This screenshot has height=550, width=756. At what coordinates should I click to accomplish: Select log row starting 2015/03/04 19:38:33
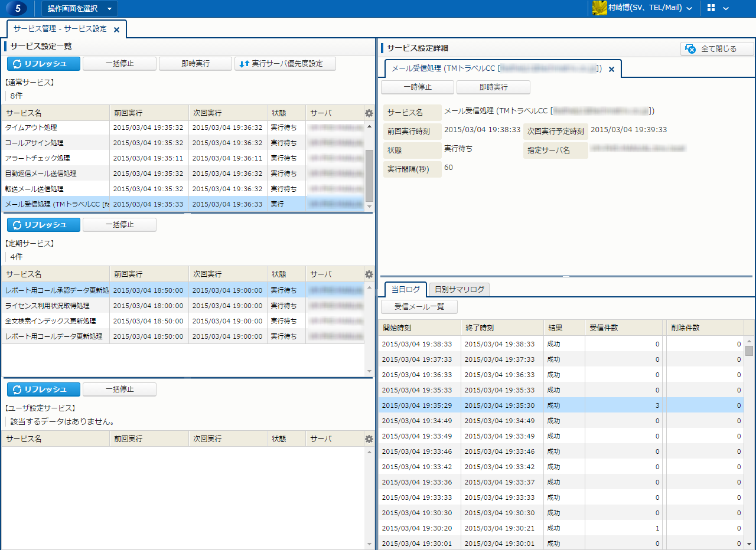pyautogui.click(x=561, y=344)
